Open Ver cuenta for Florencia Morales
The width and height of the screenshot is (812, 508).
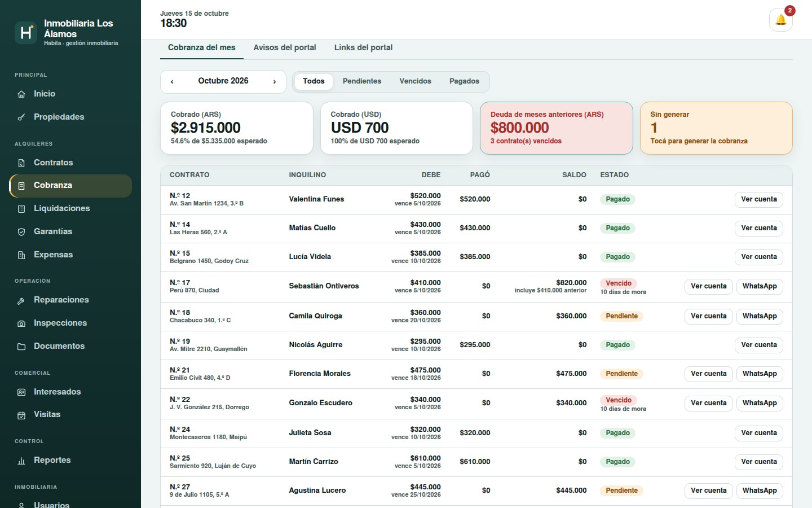(x=709, y=374)
